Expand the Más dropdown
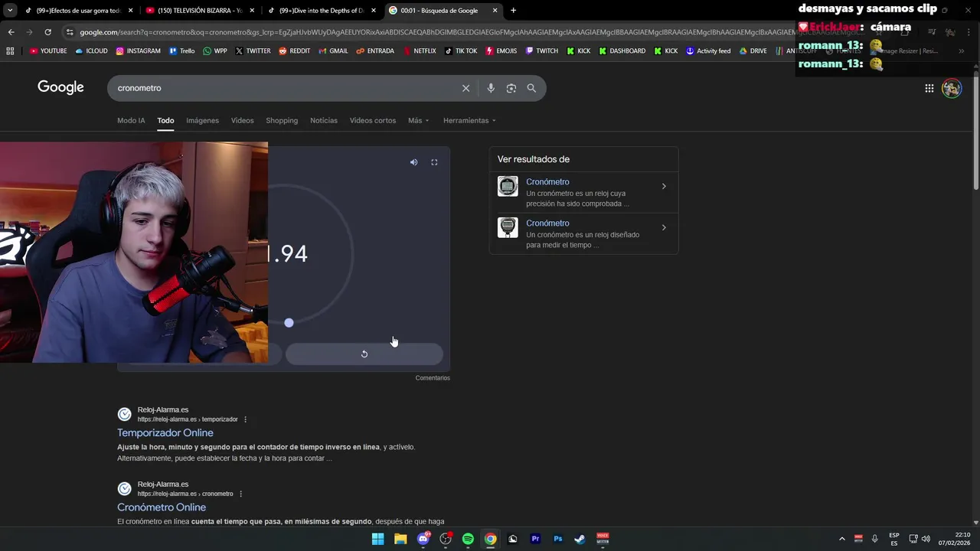The image size is (980, 551). tap(418, 120)
